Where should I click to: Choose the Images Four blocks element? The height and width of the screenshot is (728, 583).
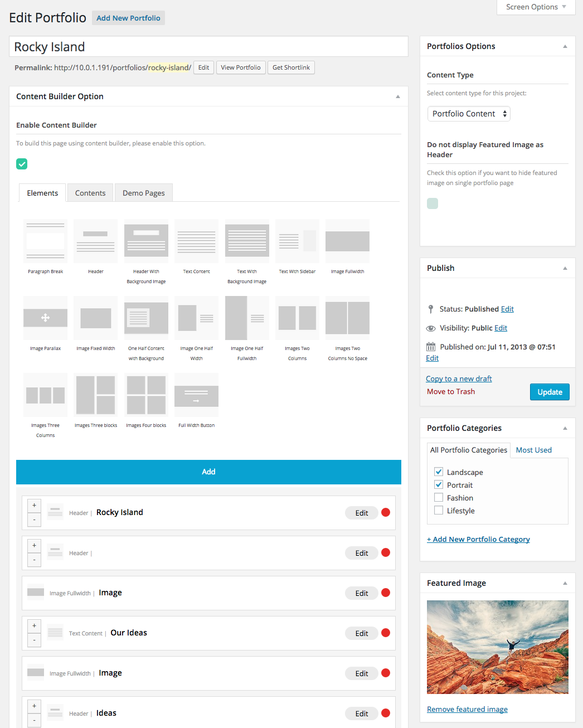[x=146, y=395]
